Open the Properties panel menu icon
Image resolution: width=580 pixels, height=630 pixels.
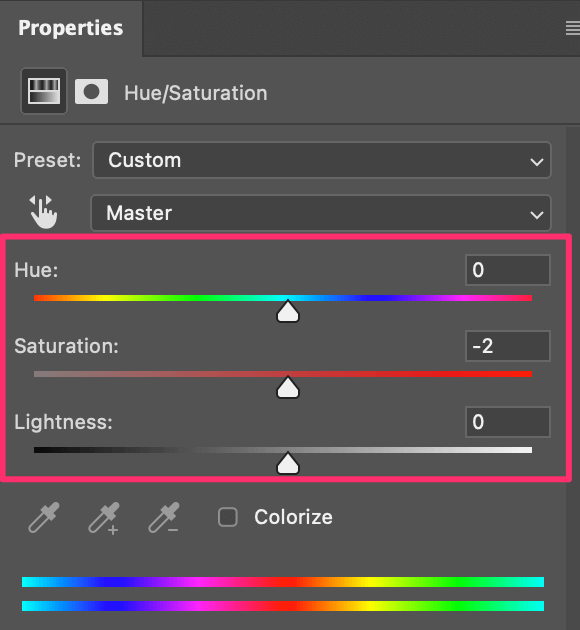(572, 29)
